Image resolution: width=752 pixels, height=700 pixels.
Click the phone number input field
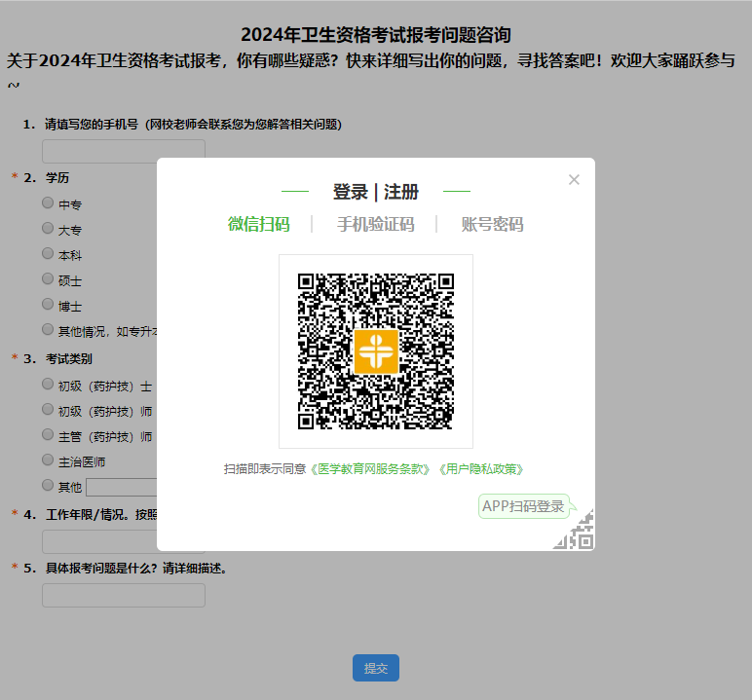pyautogui.click(x=123, y=151)
